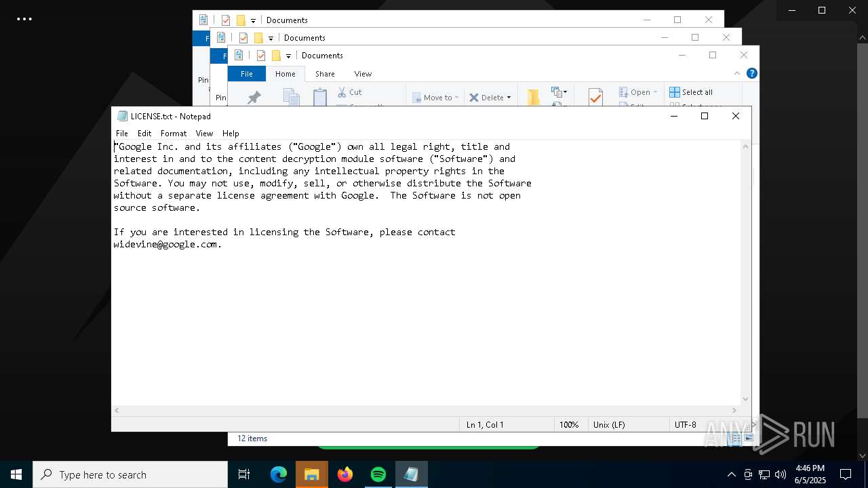Click Open in the Explorer ribbon
868x488 pixels.
[x=635, y=92]
